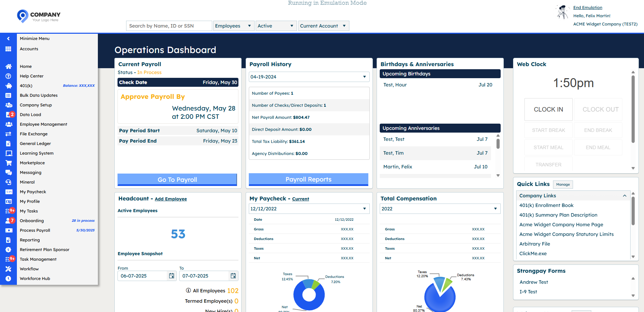Click the Quick Links scrollbar thumb

pyautogui.click(x=633, y=211)
